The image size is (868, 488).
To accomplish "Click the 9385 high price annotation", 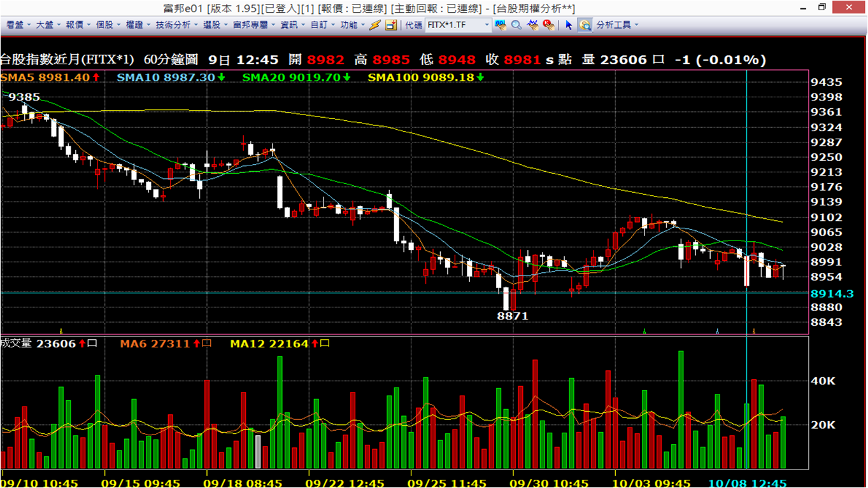I will pos(24,97).
